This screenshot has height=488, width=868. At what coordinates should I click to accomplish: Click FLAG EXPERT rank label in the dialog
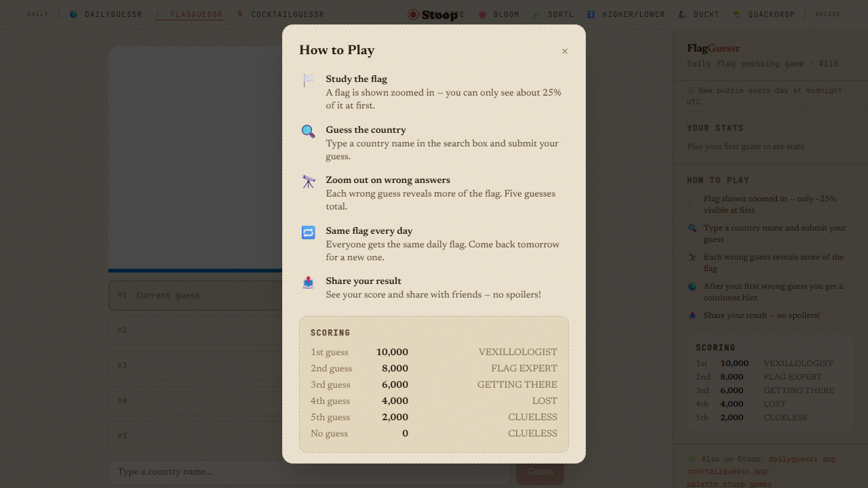tap(524, 369)
